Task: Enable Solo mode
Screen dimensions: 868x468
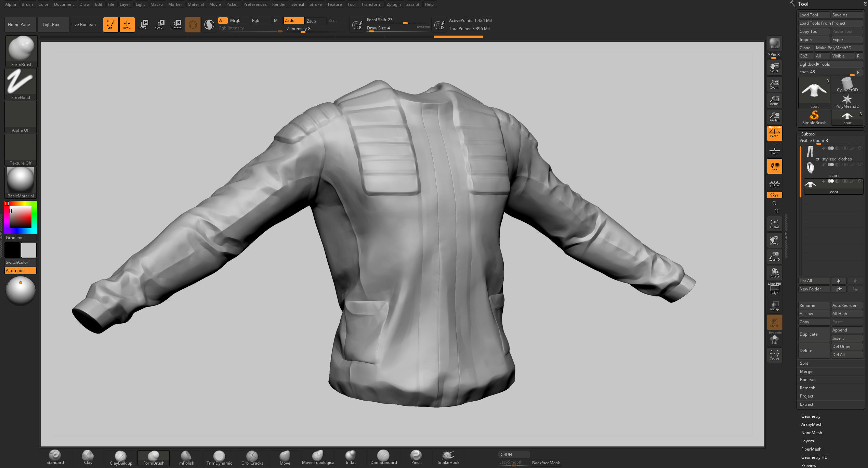Action: [x=774, y=339]
